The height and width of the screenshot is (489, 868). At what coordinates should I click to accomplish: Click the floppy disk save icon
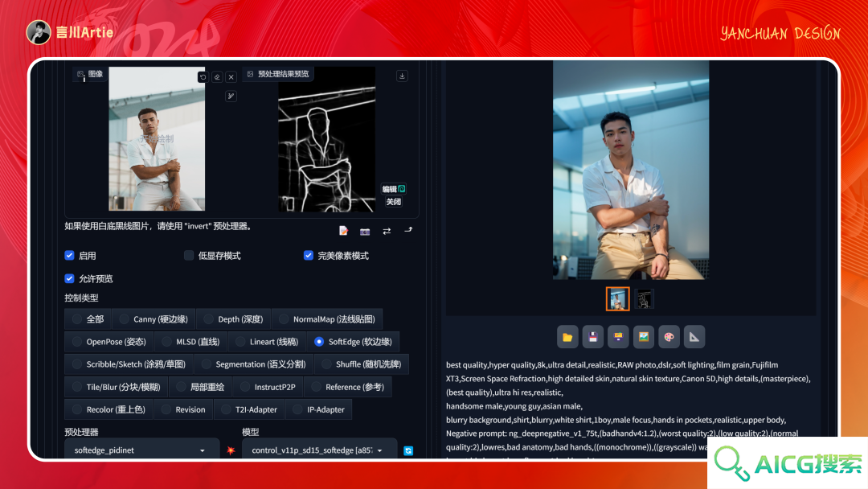[593, 337]
